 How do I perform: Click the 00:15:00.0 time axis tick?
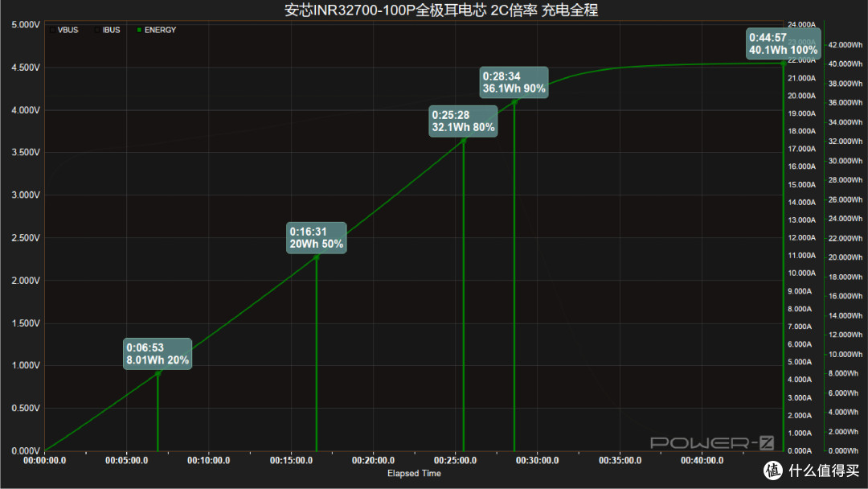pos(291,461)
